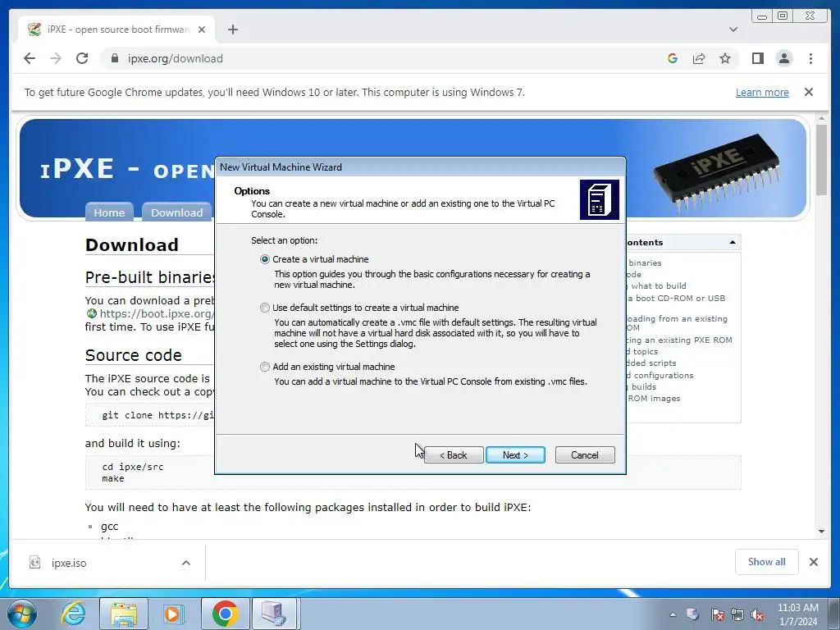The width and height of the screenshot is (840, 630).
Task: Click the iPXE tab favicon
Action: click(x=34, y=30)
